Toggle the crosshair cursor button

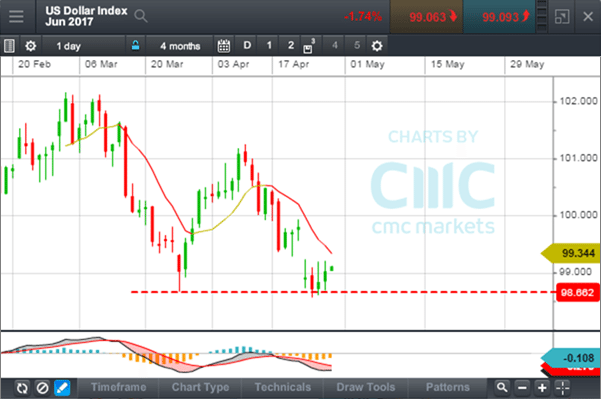click(563, 388)
